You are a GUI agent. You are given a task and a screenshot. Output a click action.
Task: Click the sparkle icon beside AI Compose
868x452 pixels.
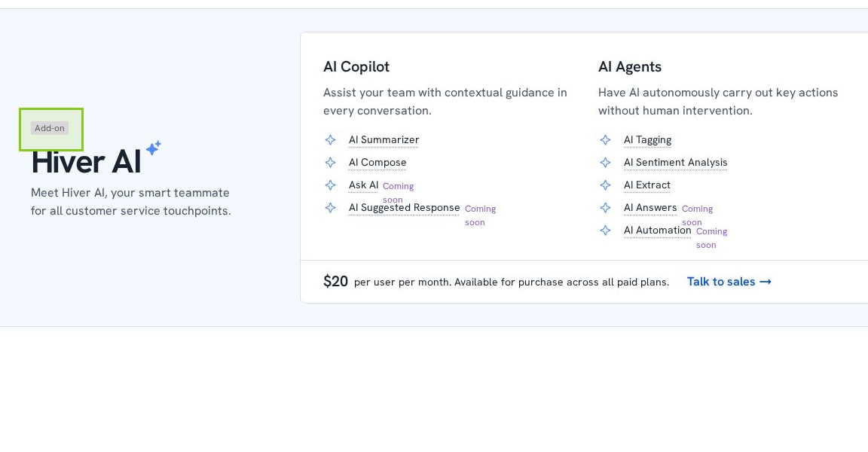click(330, 163)
